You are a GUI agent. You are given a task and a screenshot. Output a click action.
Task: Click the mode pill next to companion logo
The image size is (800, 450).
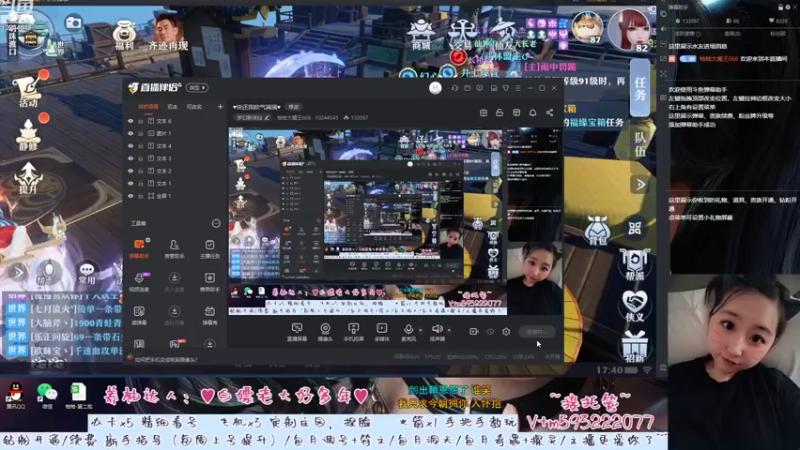point(197,88)
